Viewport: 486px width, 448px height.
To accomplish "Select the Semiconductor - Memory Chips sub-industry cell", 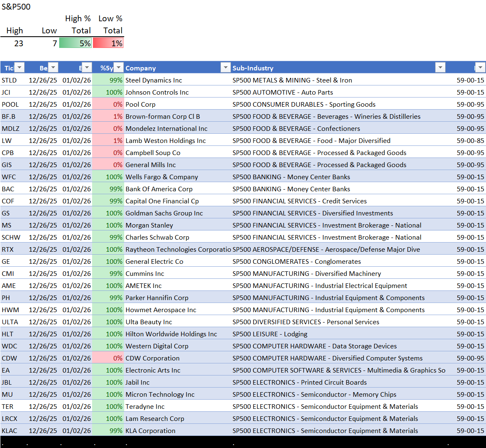I will coord(338,394).
